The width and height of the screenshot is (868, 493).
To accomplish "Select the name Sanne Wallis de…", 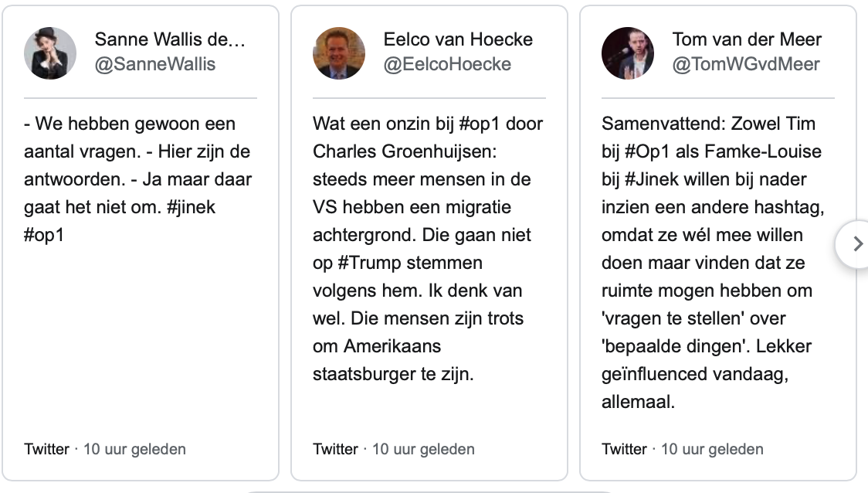I will (x=170, y=39).
